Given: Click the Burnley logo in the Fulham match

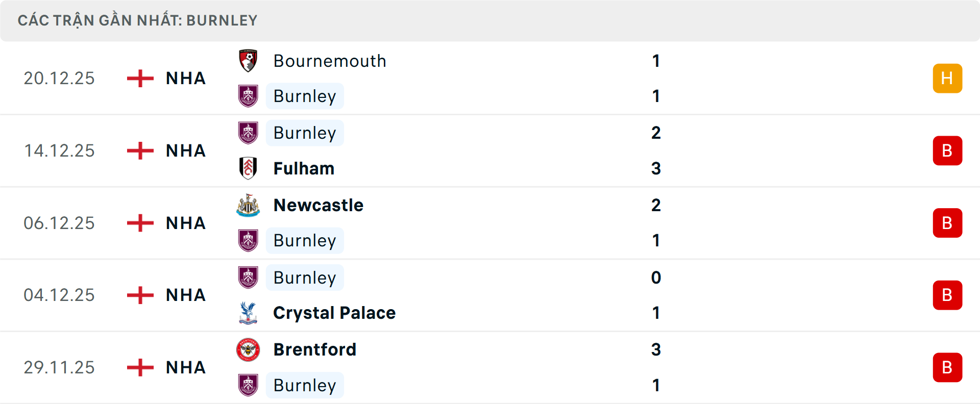Looking at the screenshot, I should click(249, 133).
